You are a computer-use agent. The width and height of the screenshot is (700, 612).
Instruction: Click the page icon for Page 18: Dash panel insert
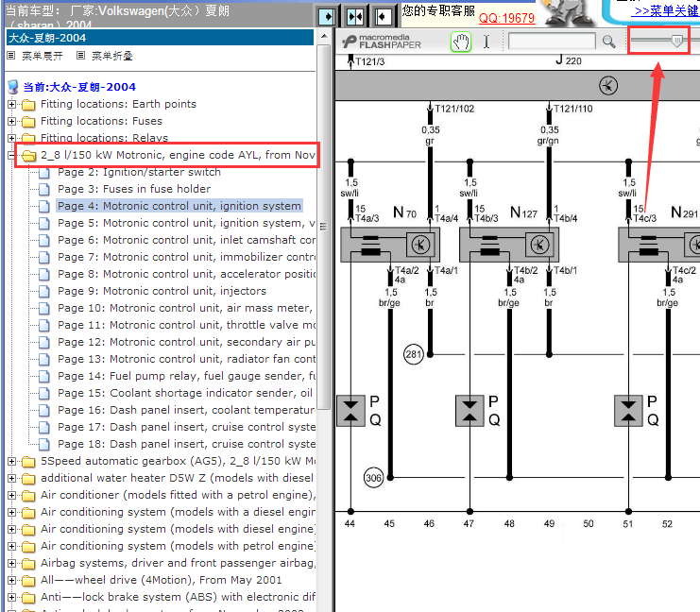coord(43,444)
